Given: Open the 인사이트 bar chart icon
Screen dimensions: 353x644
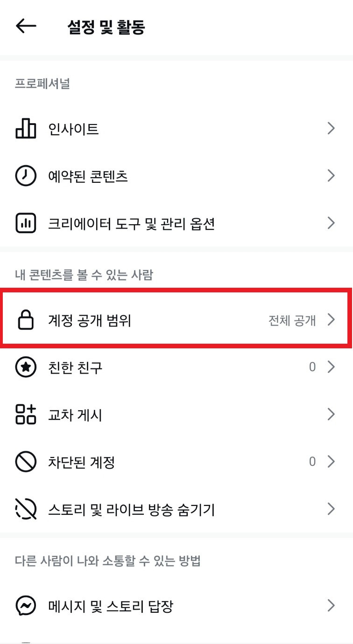Looking at the screenshot, I should [26, 128].
